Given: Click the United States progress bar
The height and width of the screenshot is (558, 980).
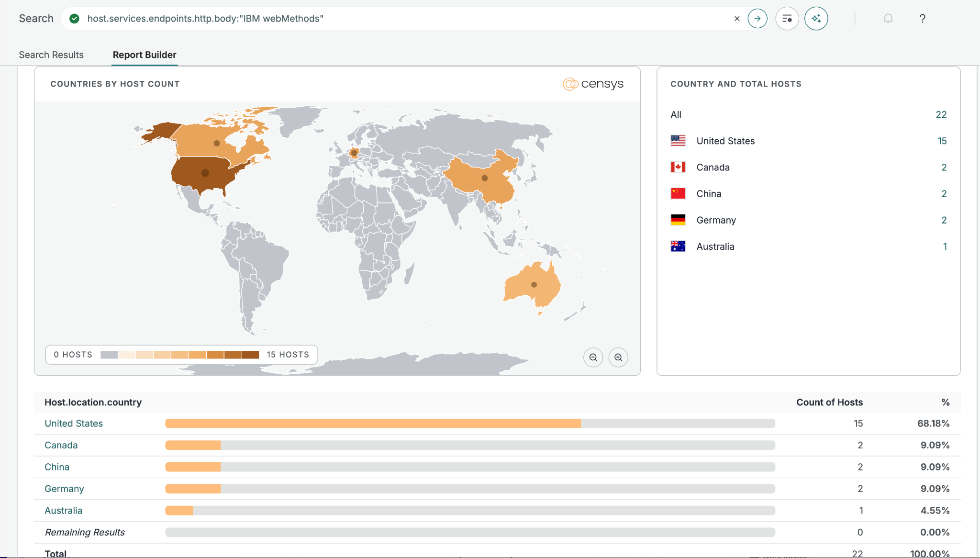Looking at the screenshot, I should coord(470,424).
